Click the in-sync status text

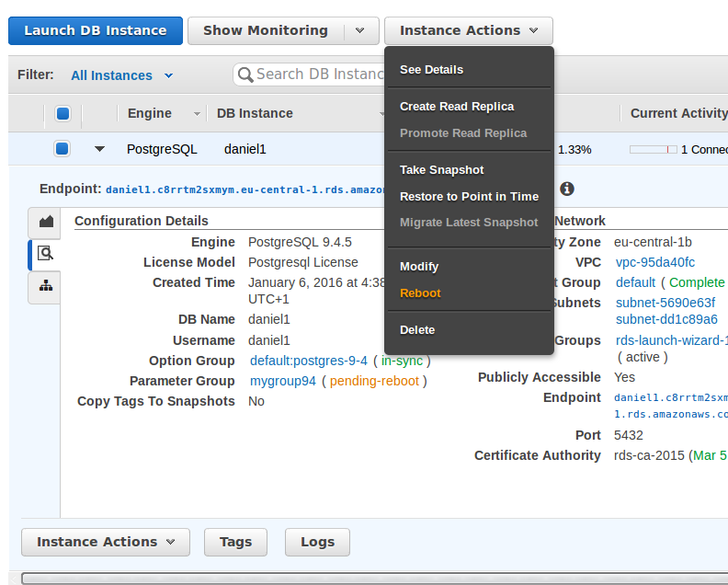pos(402,361)
